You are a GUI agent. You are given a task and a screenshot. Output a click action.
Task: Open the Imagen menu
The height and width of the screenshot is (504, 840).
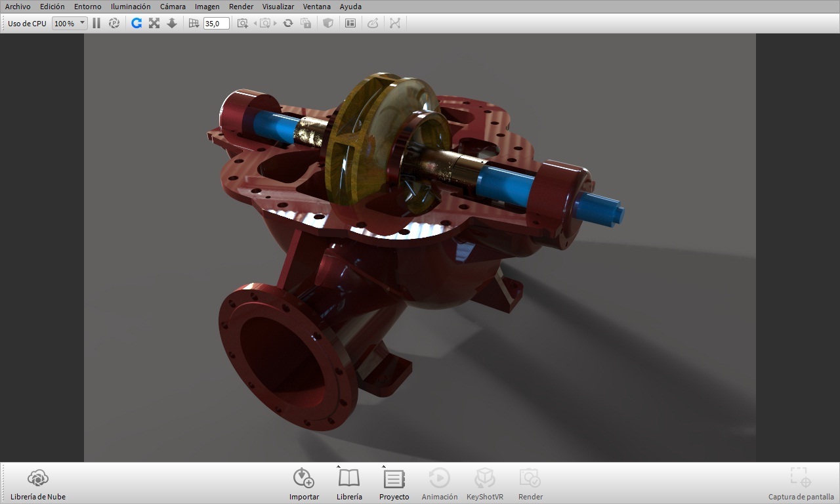click(x=207, y=7)
